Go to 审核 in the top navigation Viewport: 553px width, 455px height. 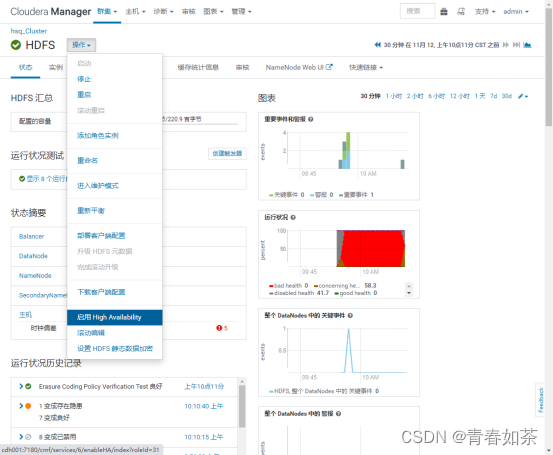click(x=188, y=12)
